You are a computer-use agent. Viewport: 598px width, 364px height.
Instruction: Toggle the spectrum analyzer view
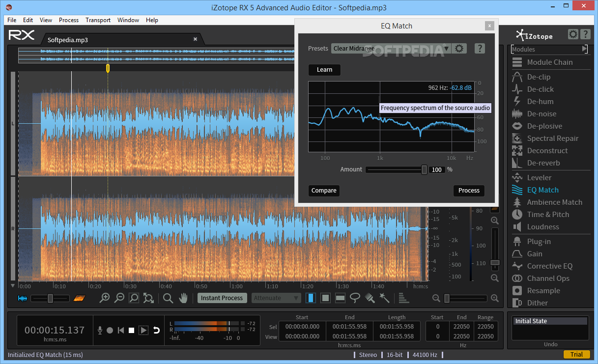[403, 298]
